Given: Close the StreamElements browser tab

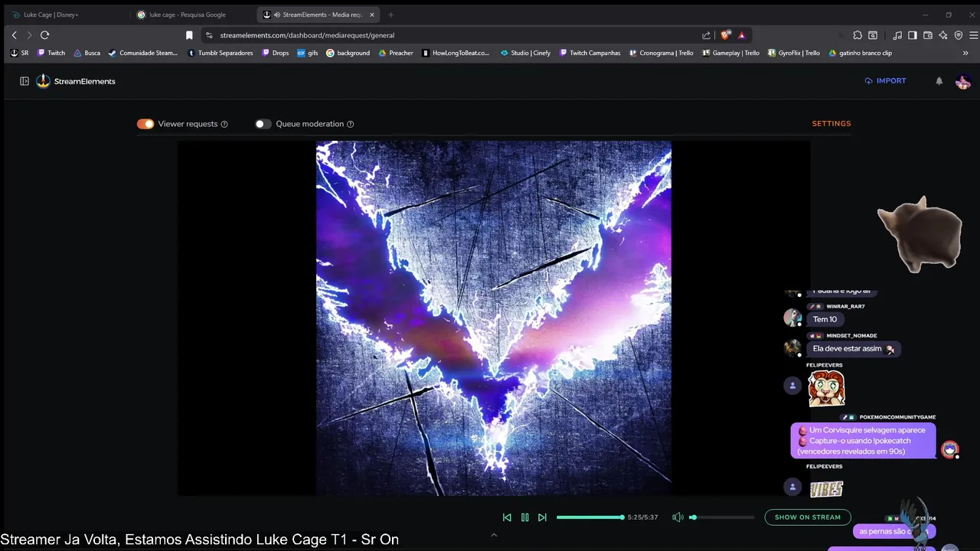Looking at the screenshot, I should pos(371,15).
